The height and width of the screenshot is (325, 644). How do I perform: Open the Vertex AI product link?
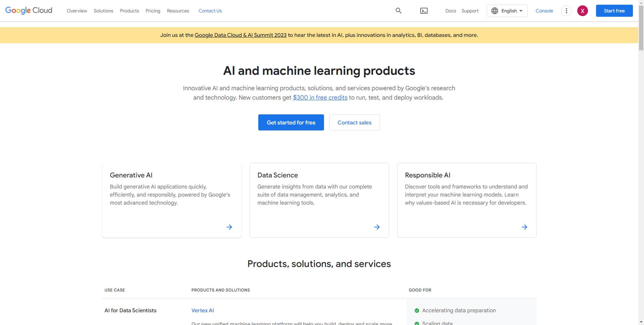[203, 311]
